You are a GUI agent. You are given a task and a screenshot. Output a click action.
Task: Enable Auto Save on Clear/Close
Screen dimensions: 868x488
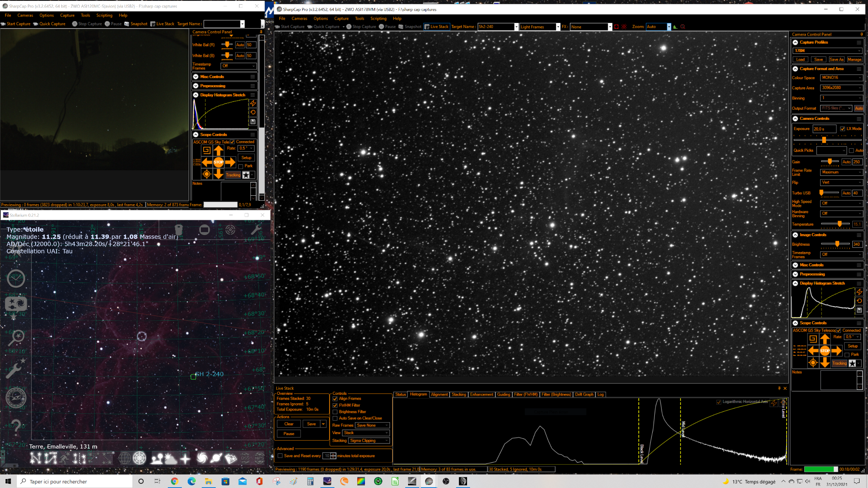click(x=335, y=418)
